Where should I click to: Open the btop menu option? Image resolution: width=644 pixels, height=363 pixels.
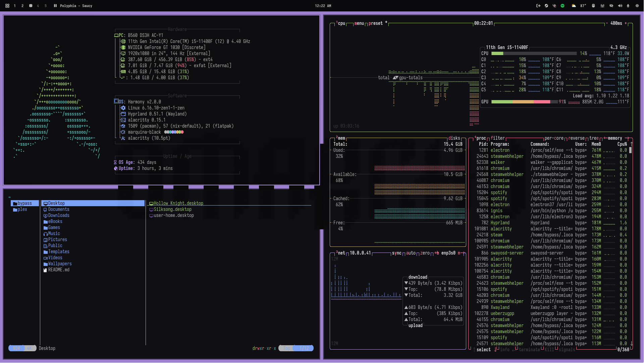[x=359, y=23]
